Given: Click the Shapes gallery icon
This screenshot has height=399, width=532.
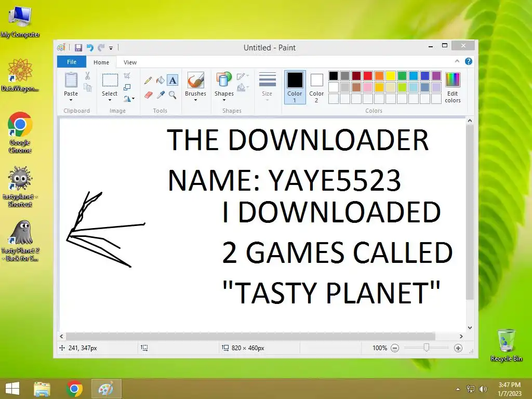Looking at the screenshot, I should pos(224,81).
